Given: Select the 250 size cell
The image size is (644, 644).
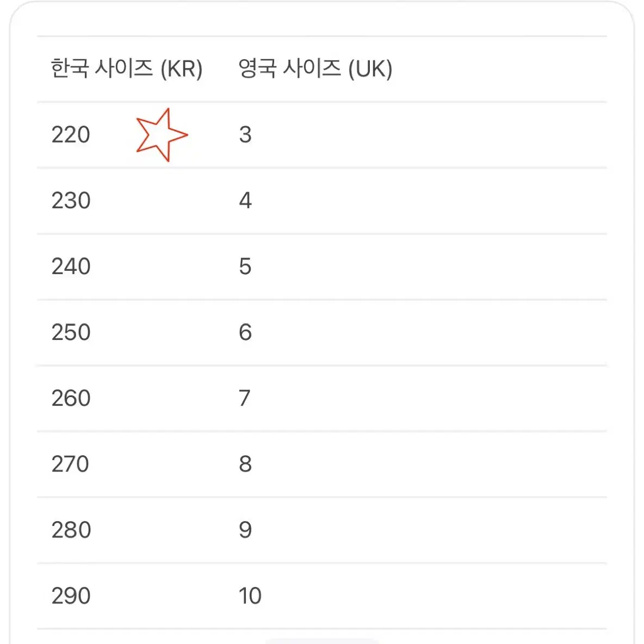Looking at the screenshot, I should pos(71,332).
